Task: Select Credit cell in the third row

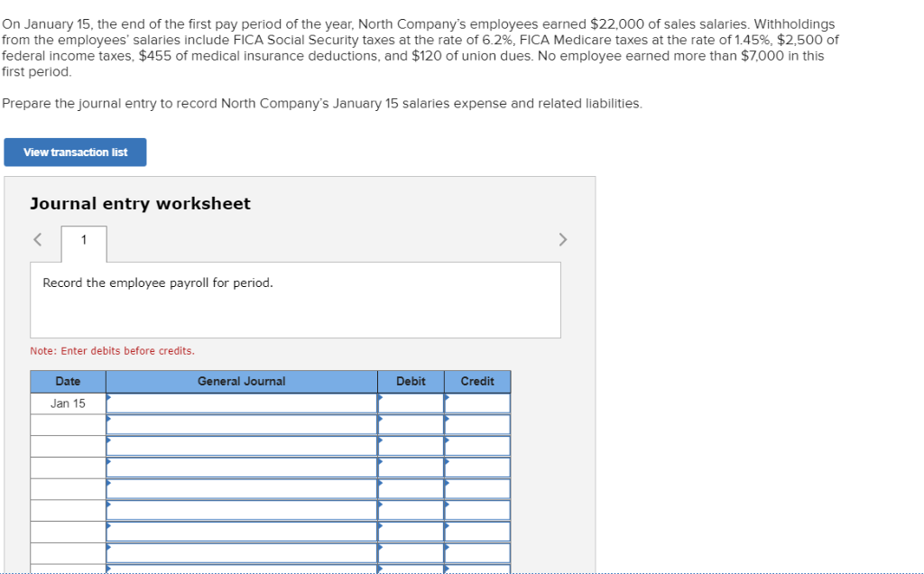Action: (477, 446)
